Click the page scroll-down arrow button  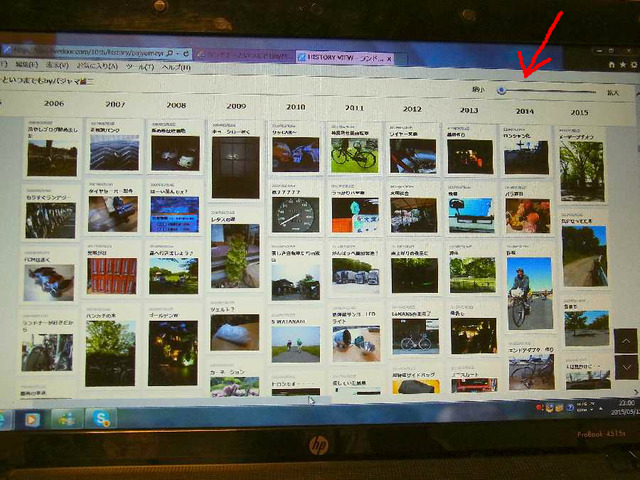tap(627, 367)
